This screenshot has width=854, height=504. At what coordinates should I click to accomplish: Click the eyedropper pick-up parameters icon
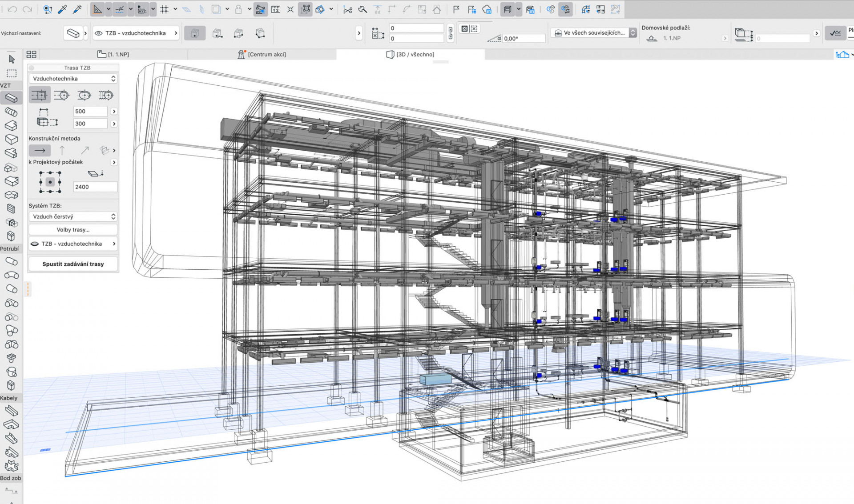coord(62,9)
